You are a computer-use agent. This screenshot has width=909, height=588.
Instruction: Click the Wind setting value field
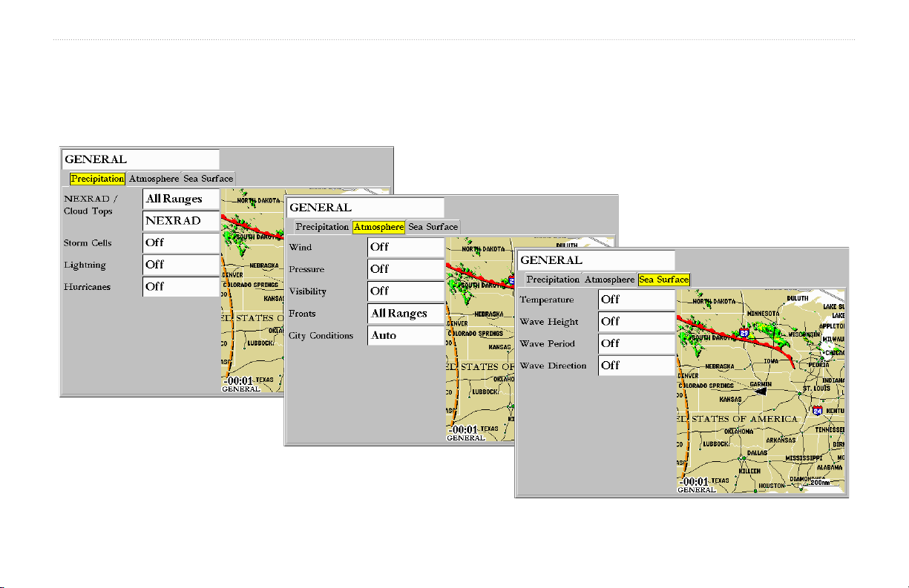[x=406, y=247]
